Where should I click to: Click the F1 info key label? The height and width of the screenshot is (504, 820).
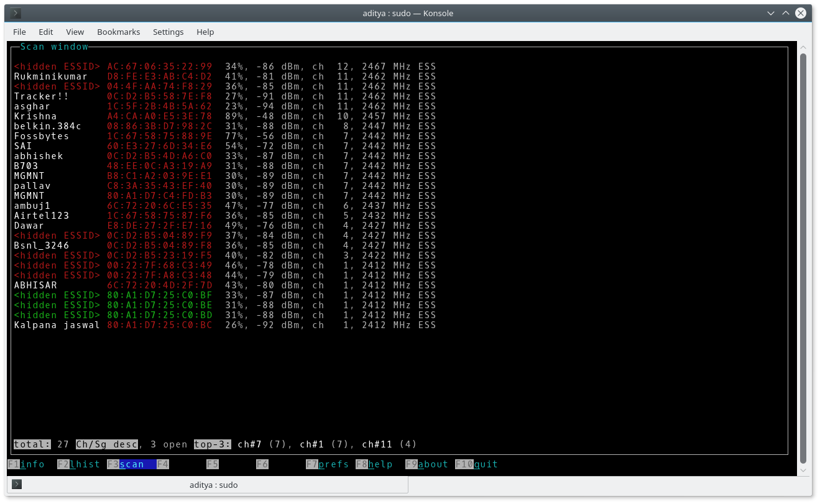26,464
